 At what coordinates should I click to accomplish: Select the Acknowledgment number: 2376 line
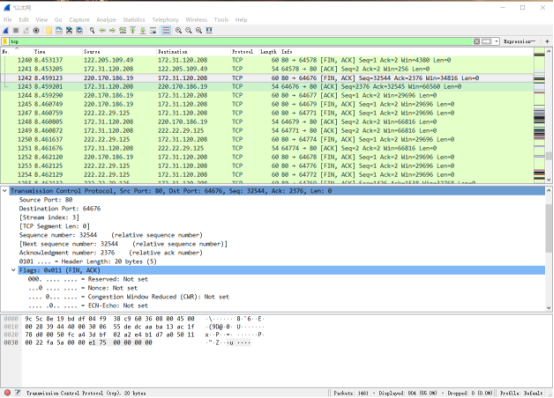[x=111, y=253]
